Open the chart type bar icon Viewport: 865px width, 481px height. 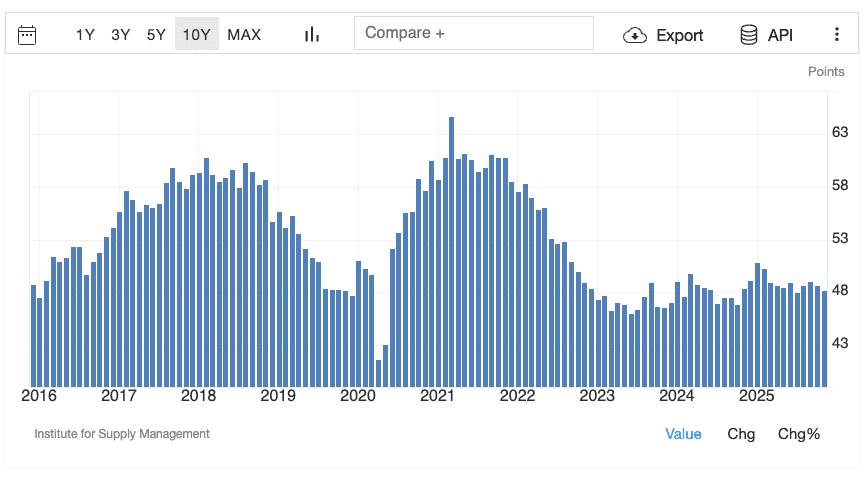312,35
